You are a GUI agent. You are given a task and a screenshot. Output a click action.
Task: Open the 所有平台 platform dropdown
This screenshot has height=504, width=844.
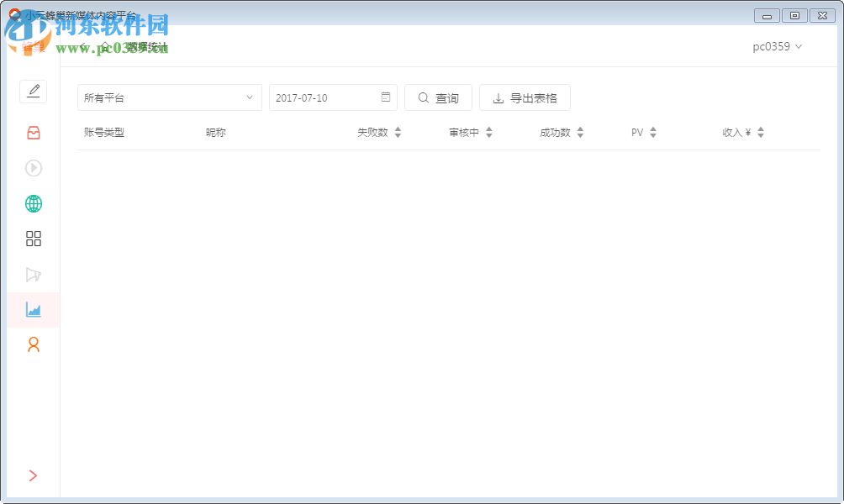[x=168, y=97]
